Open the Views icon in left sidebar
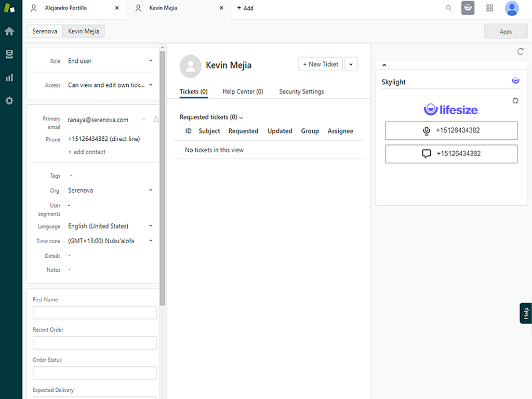The image size is (532, 399). tap(9, 55)
